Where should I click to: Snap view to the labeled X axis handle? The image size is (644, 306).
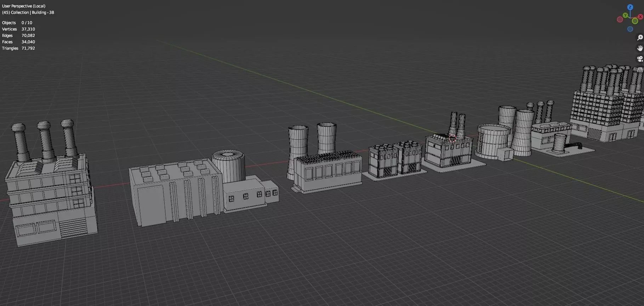pos(640,17)
